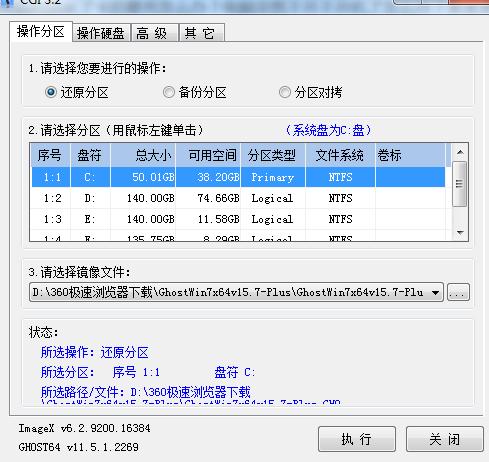The height and width of the screenshot is (462, 489).
Task: Click the image file path combo box
Action: [236, 292]
